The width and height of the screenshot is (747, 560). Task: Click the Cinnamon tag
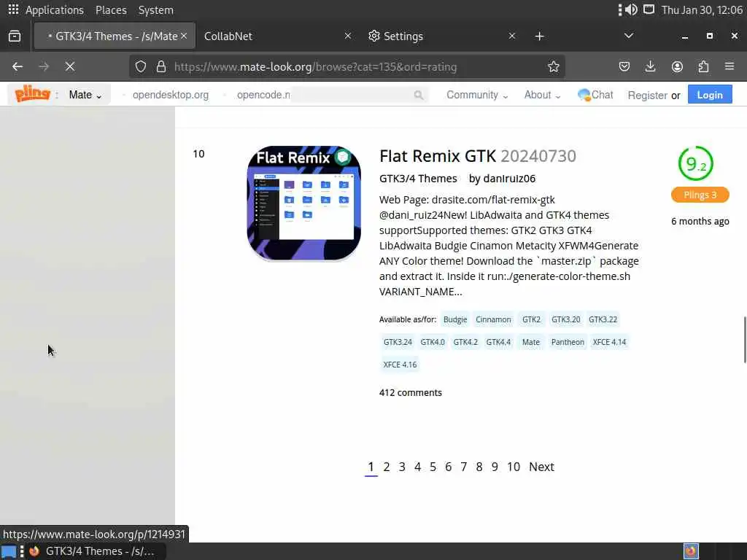[493, 319]
